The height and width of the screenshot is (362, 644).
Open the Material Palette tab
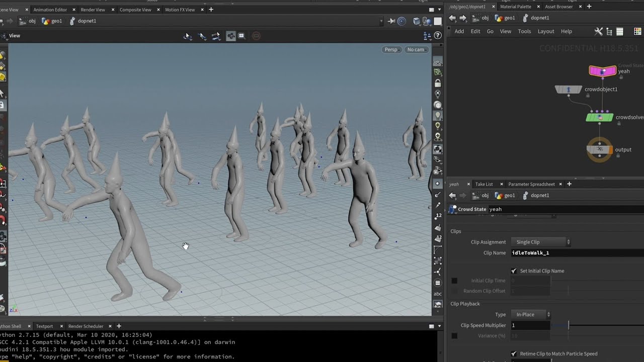coord(516,7)
